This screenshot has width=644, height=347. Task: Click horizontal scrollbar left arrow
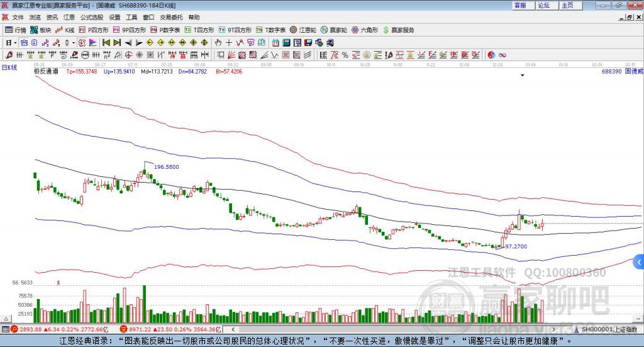pos(233,329)
